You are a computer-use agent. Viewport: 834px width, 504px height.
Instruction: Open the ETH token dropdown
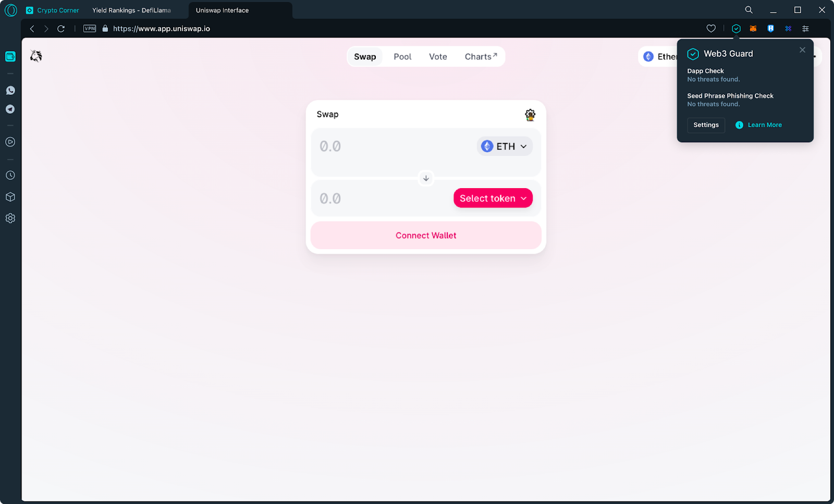coord(505,146)
